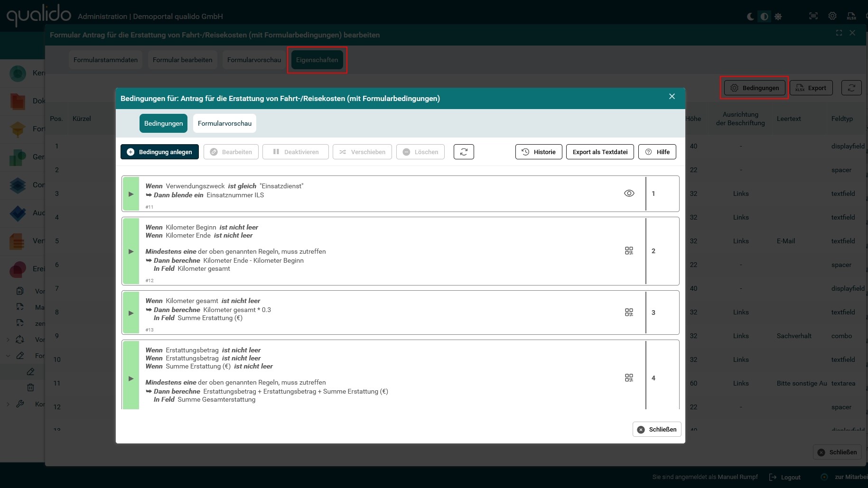
Task: Click Export als Textdatei
Action: tap(600, 152)
